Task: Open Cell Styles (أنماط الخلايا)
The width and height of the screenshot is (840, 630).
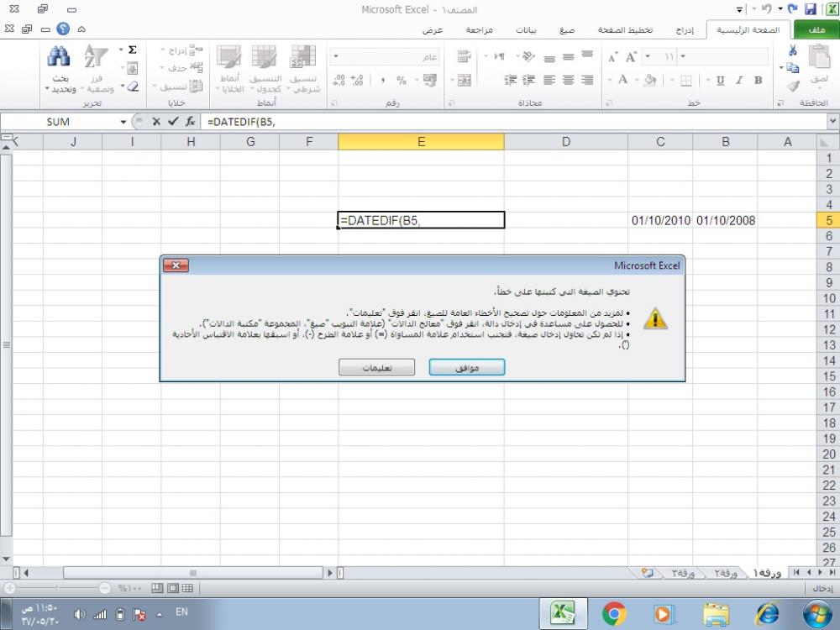Action: (x=229, y=70)
